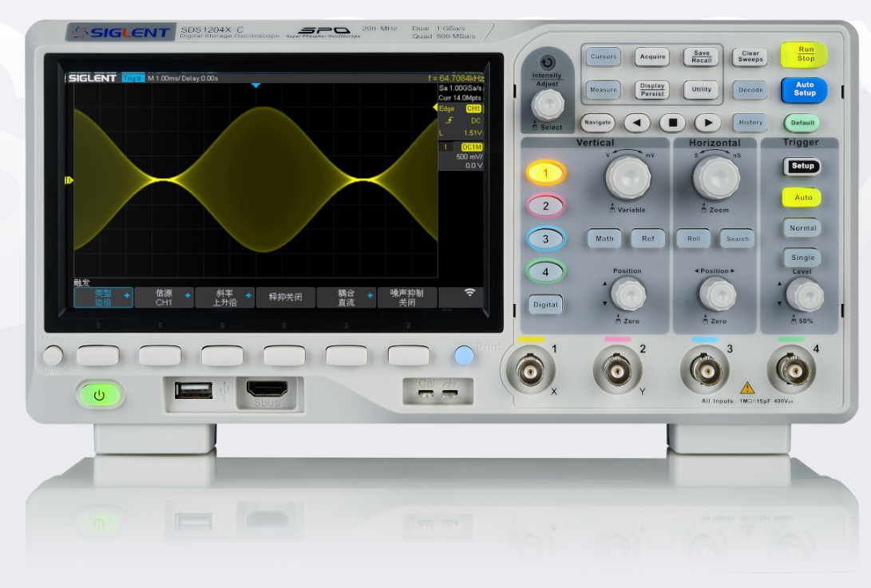Click the channel 4 BNC input connector
This screenshot has height=588, width=871.
tap(792, 370)
